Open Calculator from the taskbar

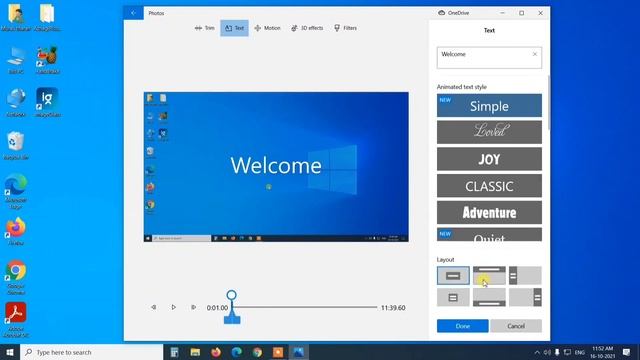pyautogui.click(x=174, y=352)
